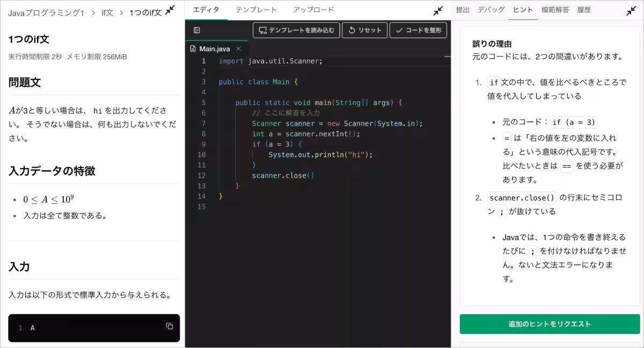Click the 1つのif文 breadcrumb item
Viewport: 644px width, 348px height.
pos(145,12)
